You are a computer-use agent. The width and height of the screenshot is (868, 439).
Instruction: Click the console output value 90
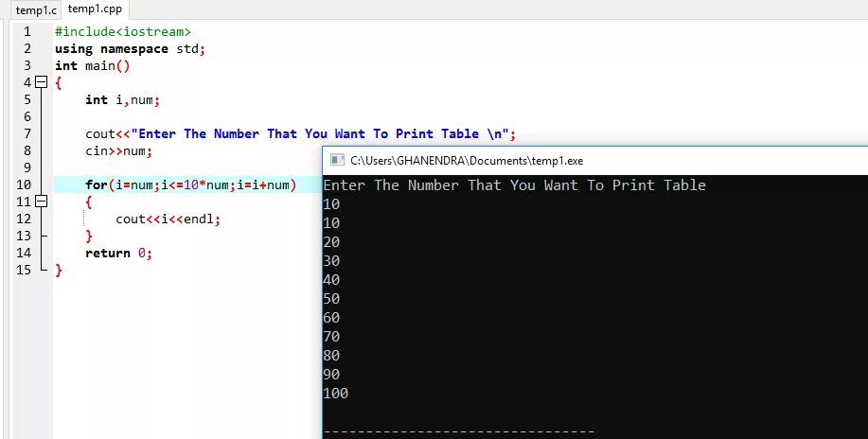point(331,375)
